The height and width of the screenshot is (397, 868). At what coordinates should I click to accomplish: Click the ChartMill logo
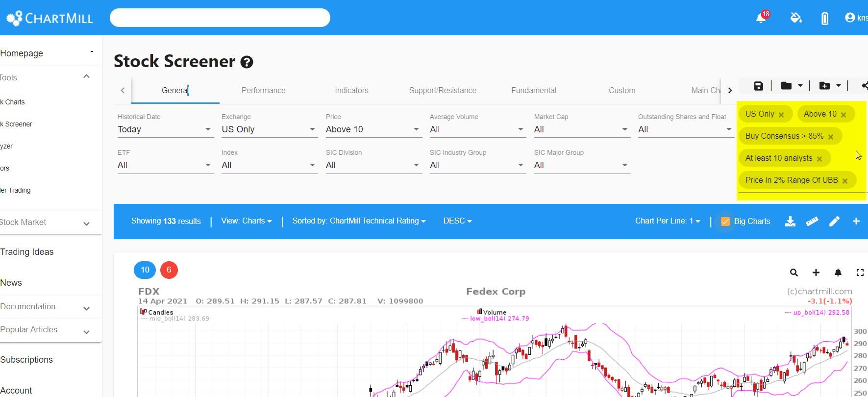point(50,18)
